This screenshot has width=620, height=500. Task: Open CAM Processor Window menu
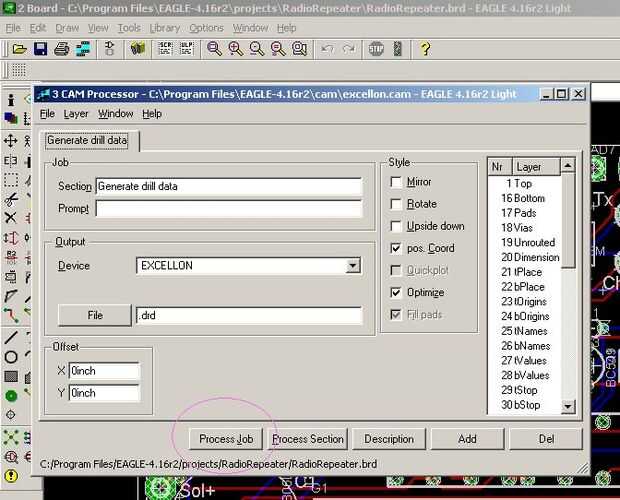click(115, 114)
